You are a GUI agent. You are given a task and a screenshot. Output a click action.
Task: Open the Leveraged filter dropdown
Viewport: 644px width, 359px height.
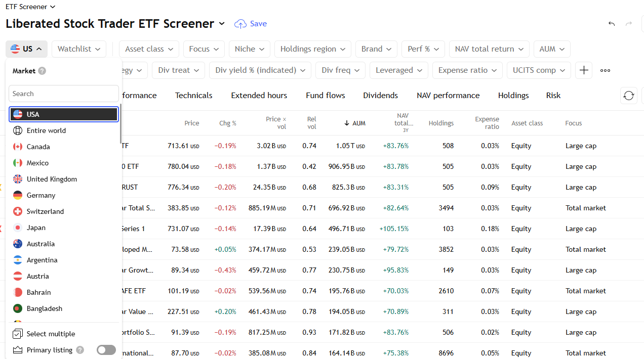click(x=399, y=70)
